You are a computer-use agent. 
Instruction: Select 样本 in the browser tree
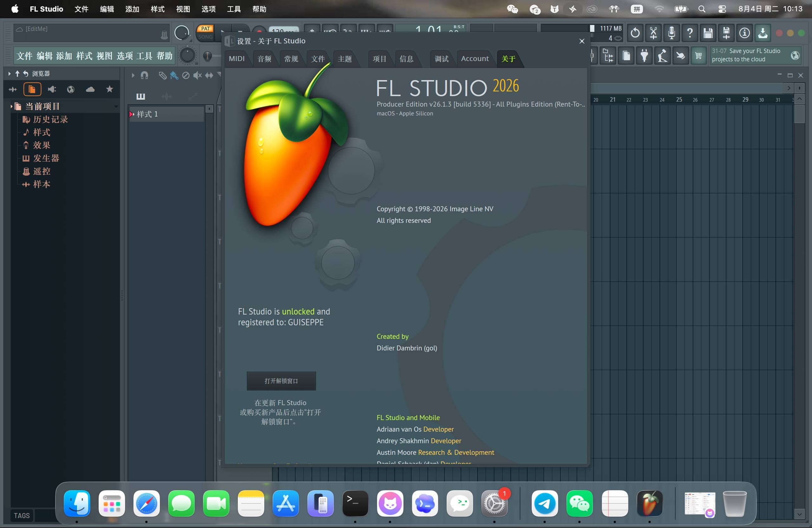click(x=42, y=184)
